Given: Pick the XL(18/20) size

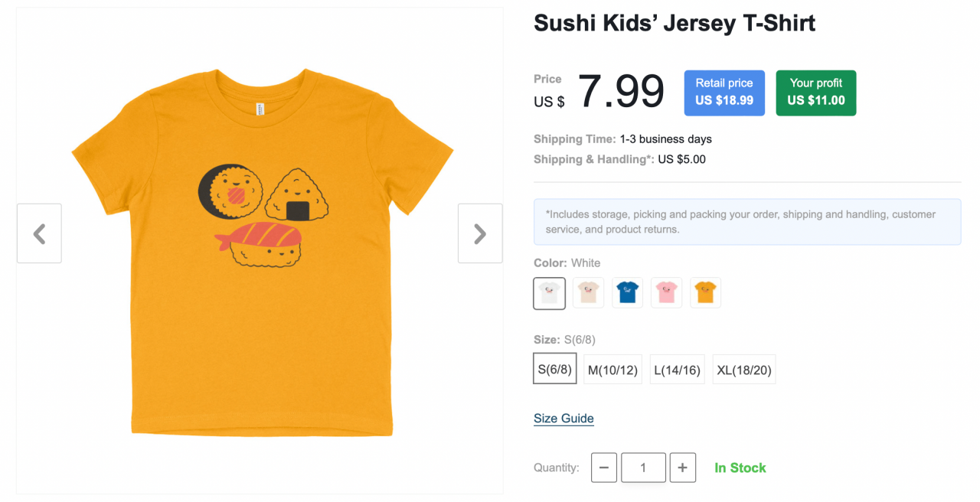Looking at the screenshot, I should click(x=743, y=368).
